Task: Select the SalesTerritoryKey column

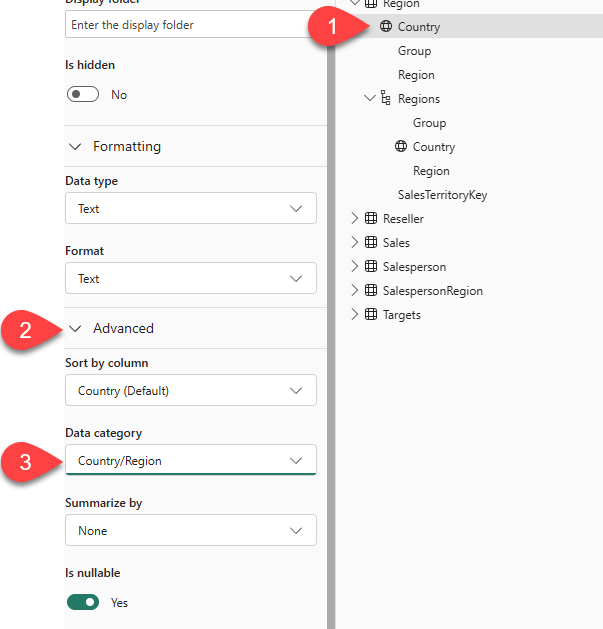Action: coord(442,195)
